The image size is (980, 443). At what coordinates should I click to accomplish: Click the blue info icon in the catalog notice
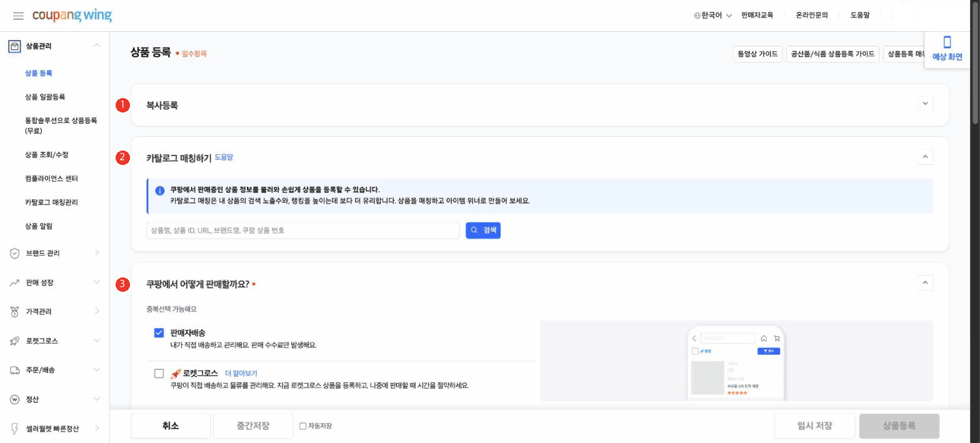tap(160, 191)
